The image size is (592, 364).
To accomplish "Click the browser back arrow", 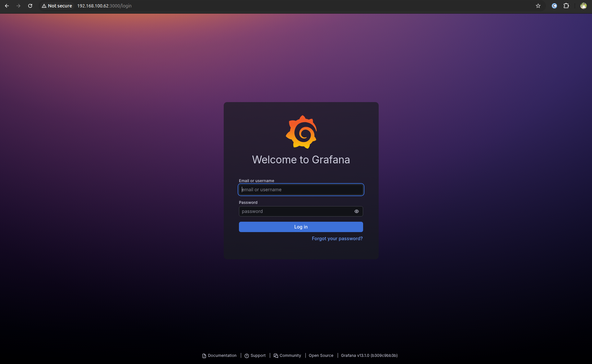I will [7, 6].
